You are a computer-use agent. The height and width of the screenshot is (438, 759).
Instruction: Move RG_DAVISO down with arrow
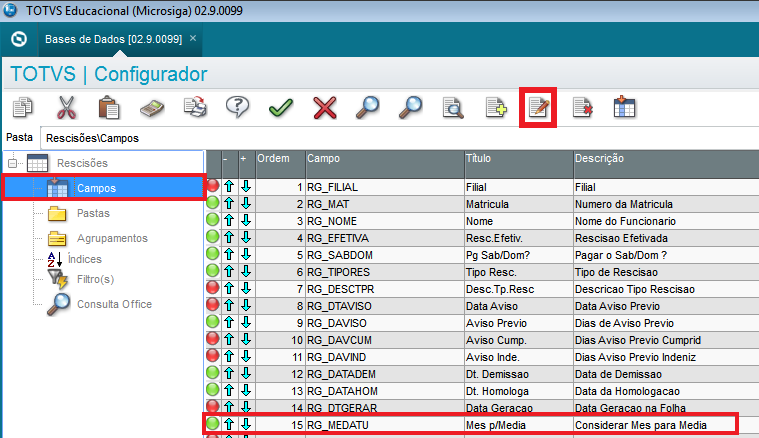tap(246, 322)
